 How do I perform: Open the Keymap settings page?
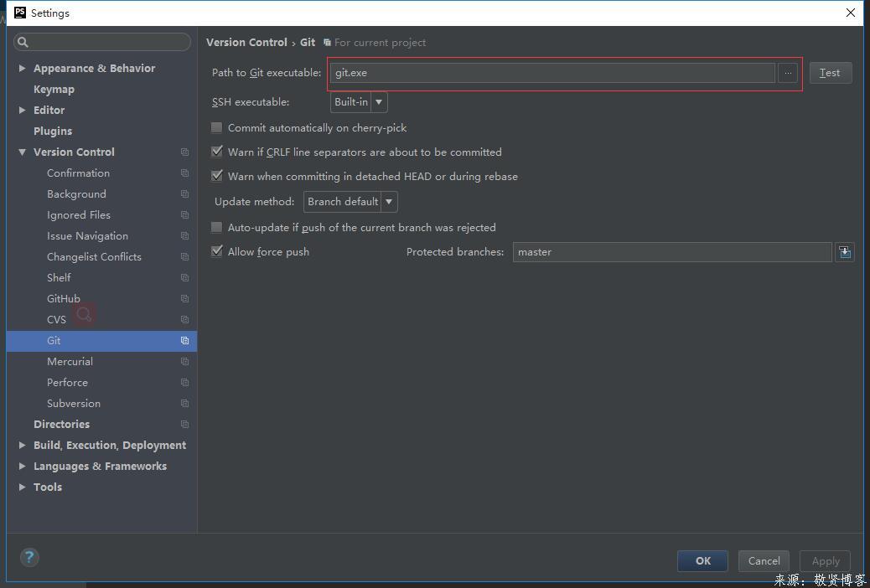tap(54, 90)
